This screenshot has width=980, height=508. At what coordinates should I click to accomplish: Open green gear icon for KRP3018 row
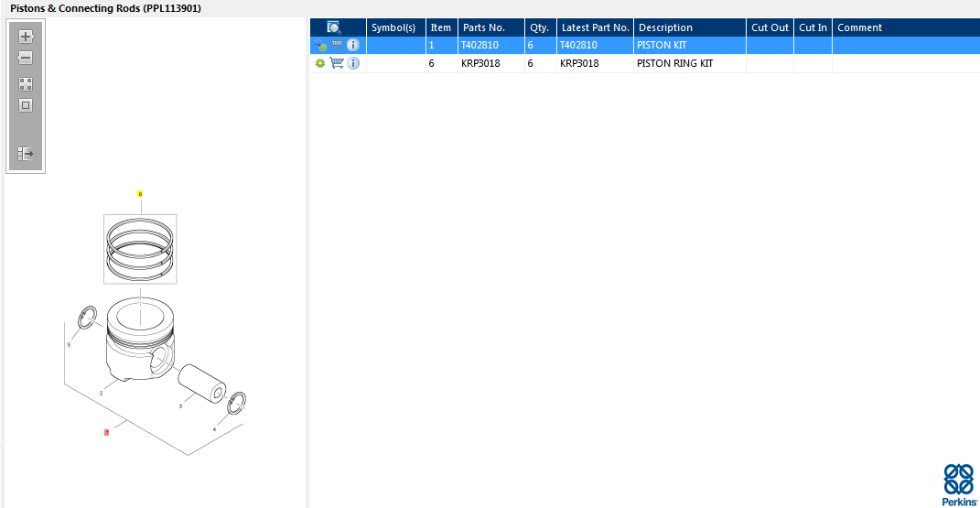[x=320, y=63]
